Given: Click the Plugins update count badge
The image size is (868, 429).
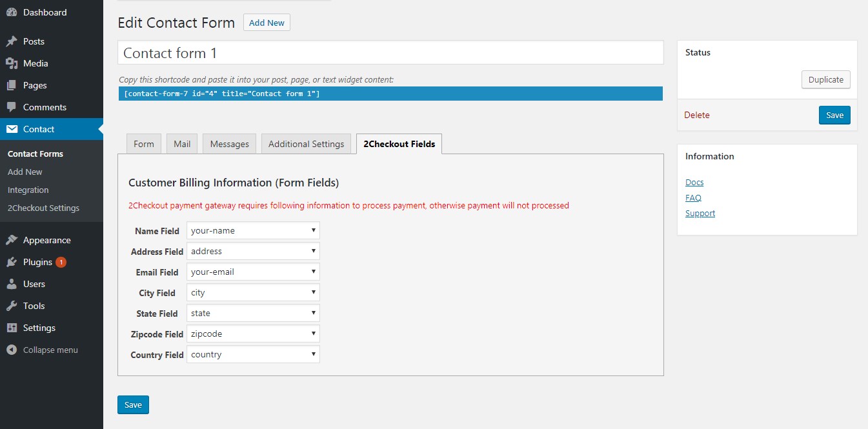Looking at the screenshot, I should pos(61,262).
